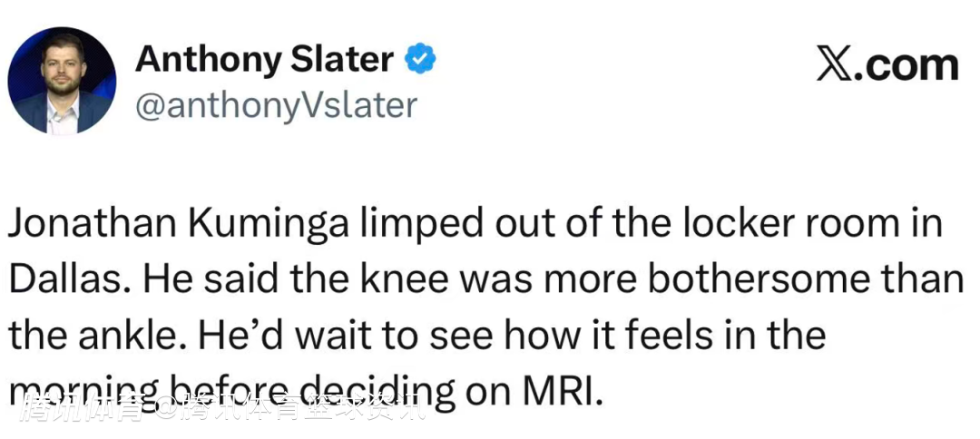Click the Tencent Sports watermark text
Screen dimensions: 980x439
222,408
